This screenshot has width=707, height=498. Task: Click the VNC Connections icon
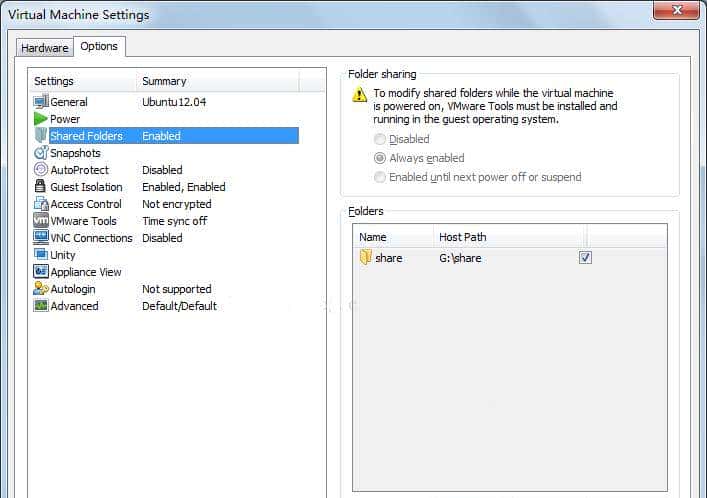pos(41,238)
